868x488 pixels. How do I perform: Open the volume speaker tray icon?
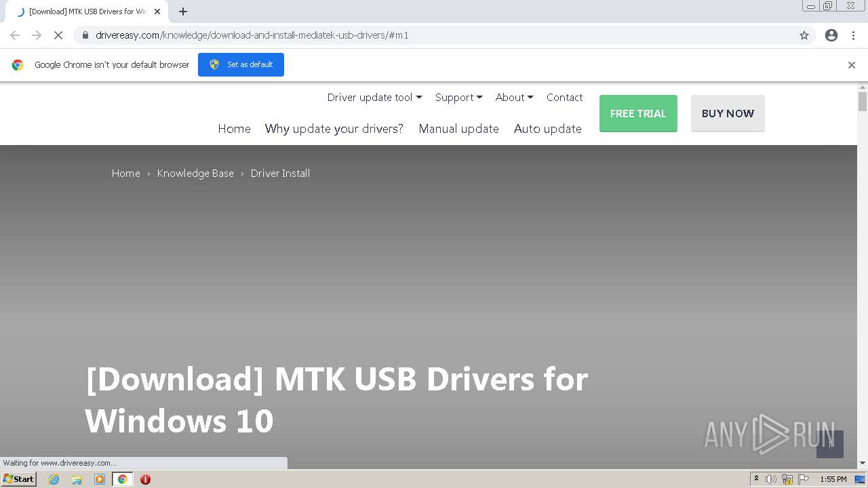coord(771,479)
